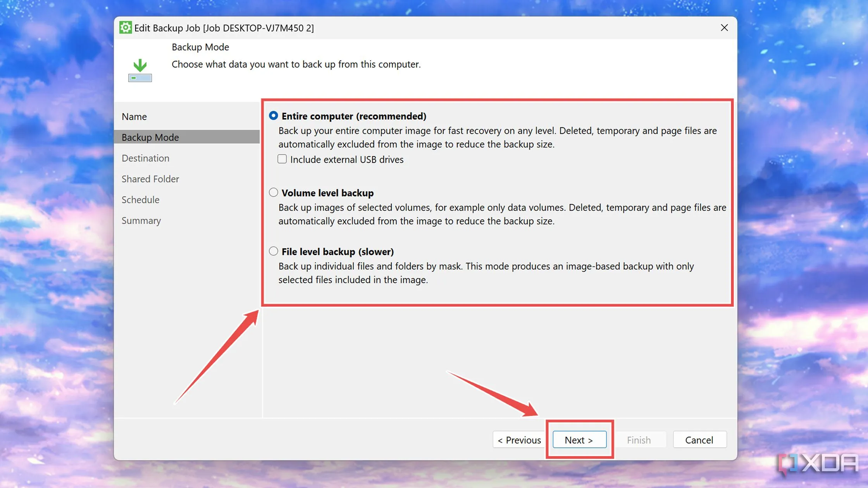
Task: Select Volume level backup radio button
Action: tap(274, 192)
